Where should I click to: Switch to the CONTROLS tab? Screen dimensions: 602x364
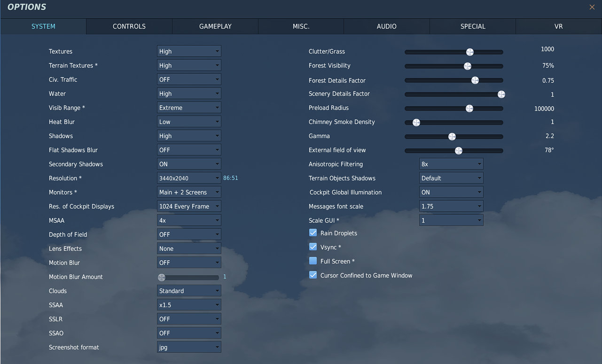129,26
